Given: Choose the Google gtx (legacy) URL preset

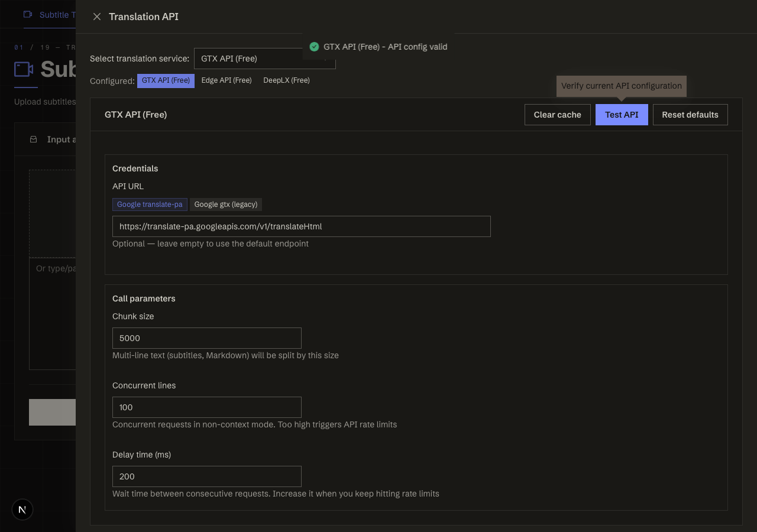Looking at the screenshot, I should [226, 205].
